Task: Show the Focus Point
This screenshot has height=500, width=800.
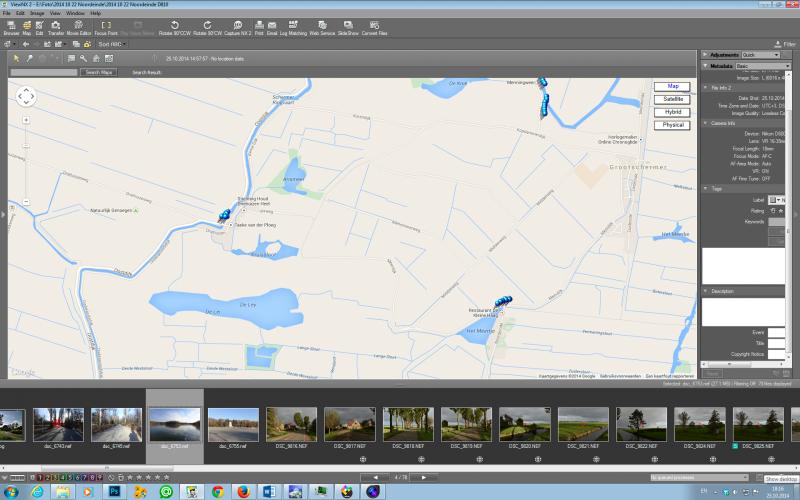Action: (x=106, y=28)
